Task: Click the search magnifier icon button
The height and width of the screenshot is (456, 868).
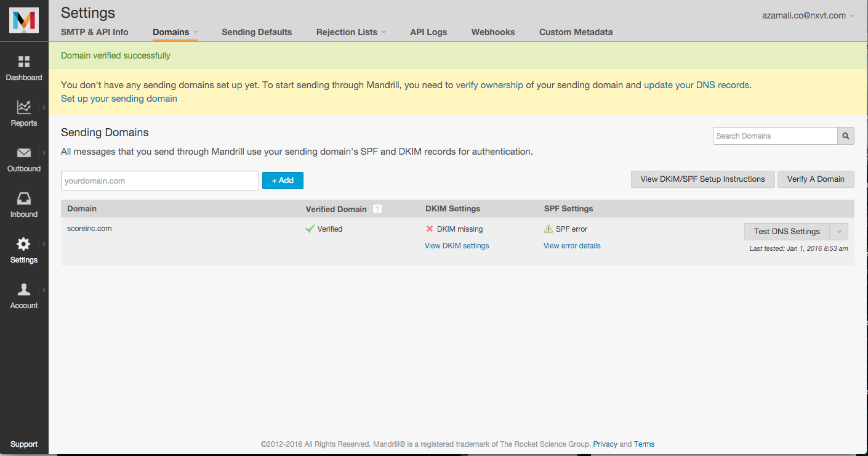Action: (846, 136)
